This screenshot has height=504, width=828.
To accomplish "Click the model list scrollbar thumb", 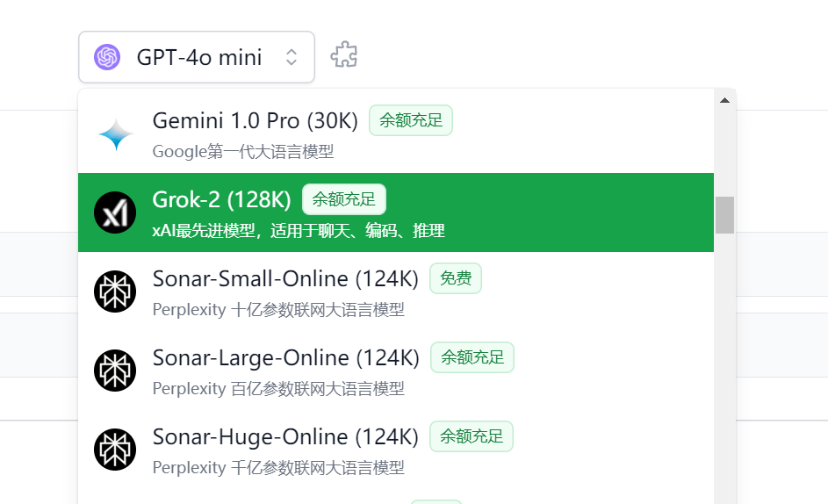I will (724, 215).
